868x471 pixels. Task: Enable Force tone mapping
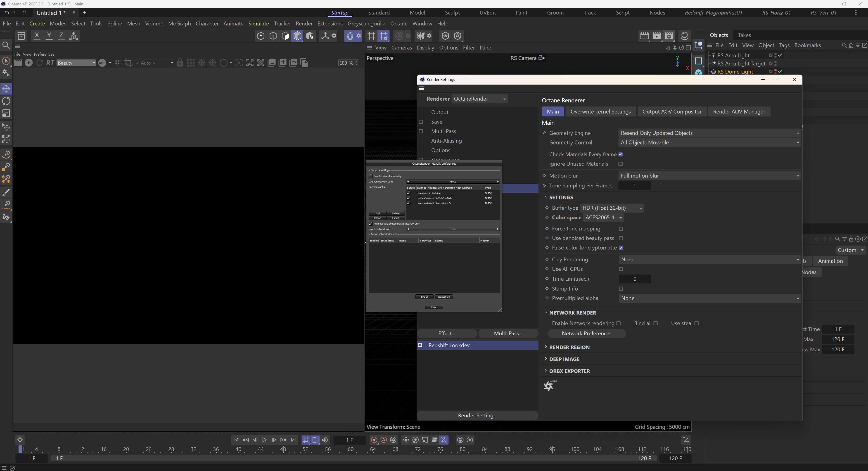point(621,229)
